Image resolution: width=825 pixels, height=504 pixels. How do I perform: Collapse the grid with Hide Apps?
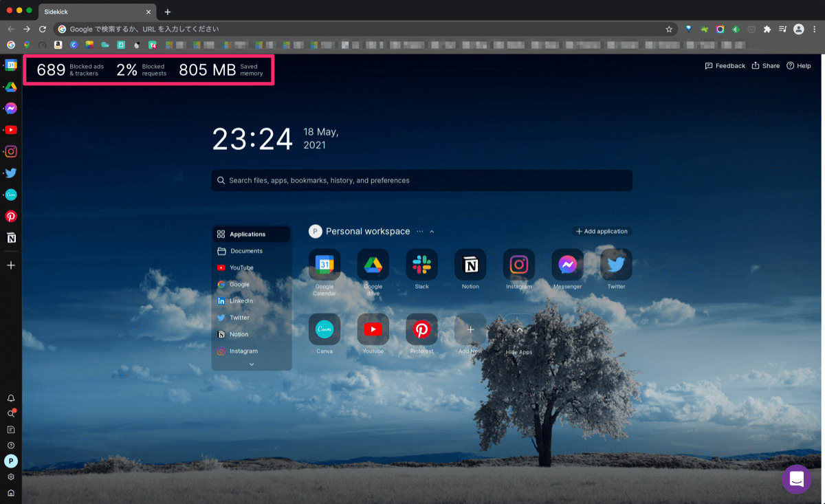pos(519,330)
